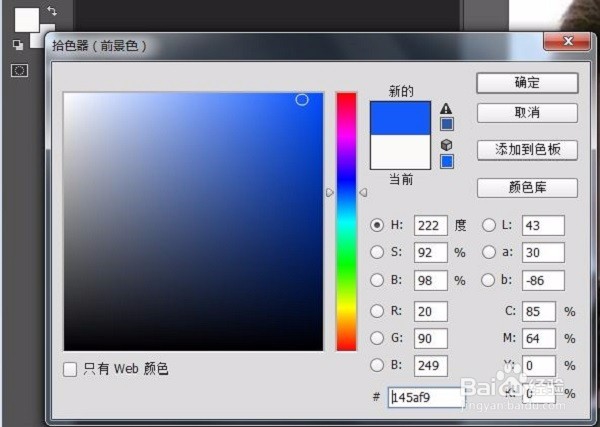Select the Lab a radio button
The height and width of the screenshot is (427, 600).
(x=489, y=252)
